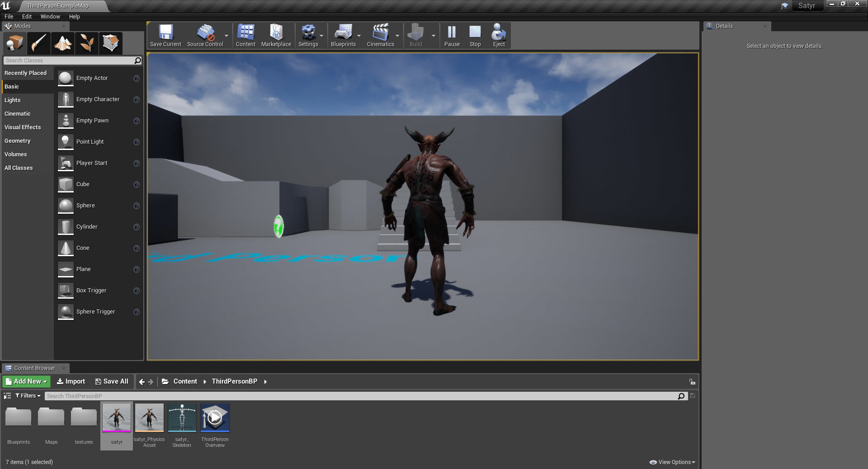
Task: Pause the running simulation
Action: coord(452,35)
